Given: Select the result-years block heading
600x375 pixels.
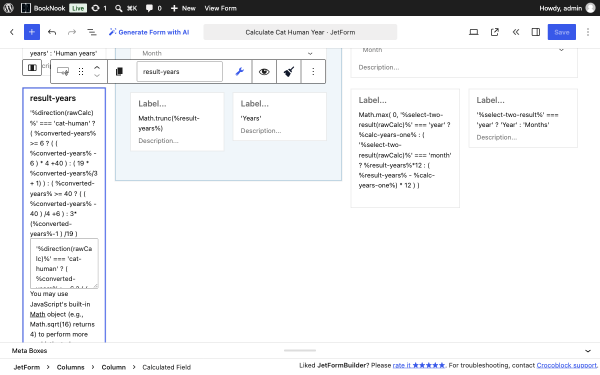Looking at the screenshot, I should click(53, 98).
